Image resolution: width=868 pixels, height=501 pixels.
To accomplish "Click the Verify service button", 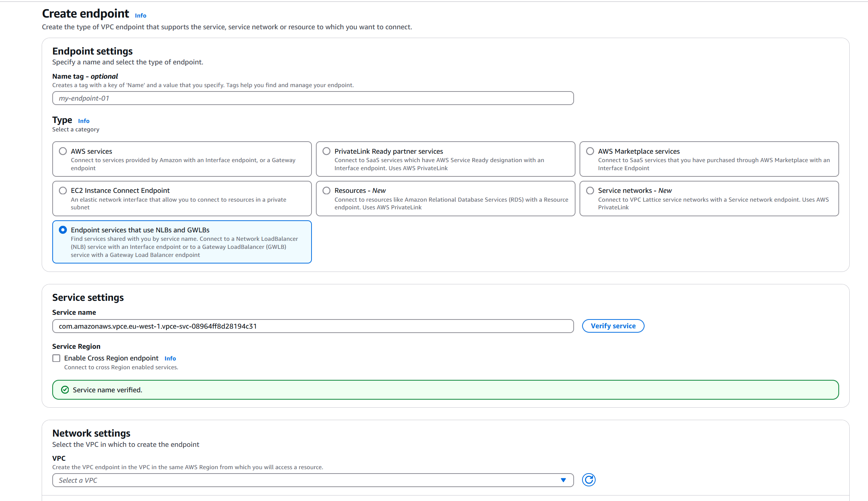I will [x=613, y=326].
